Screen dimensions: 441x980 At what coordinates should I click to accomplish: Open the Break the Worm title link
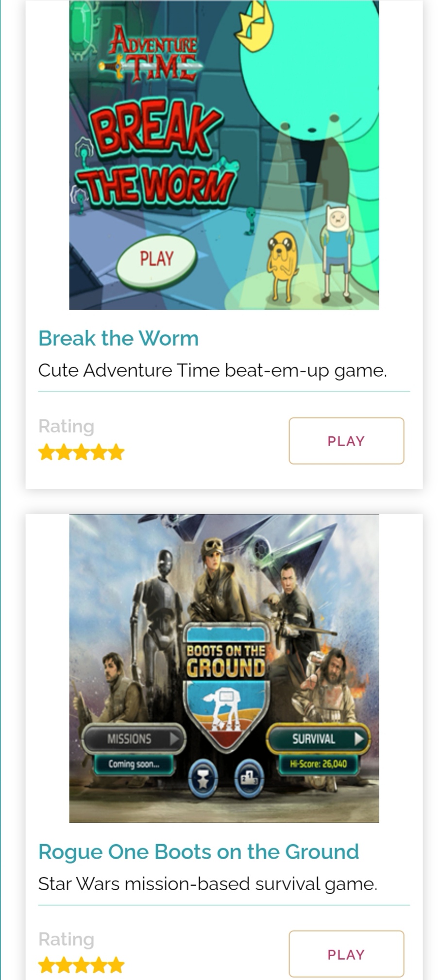click(119, 338)
